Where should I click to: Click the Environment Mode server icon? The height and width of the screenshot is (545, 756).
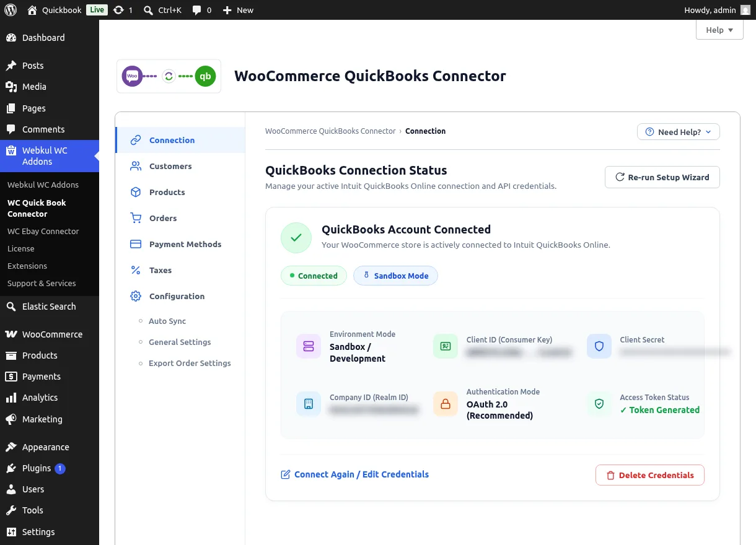pos(309,346)
